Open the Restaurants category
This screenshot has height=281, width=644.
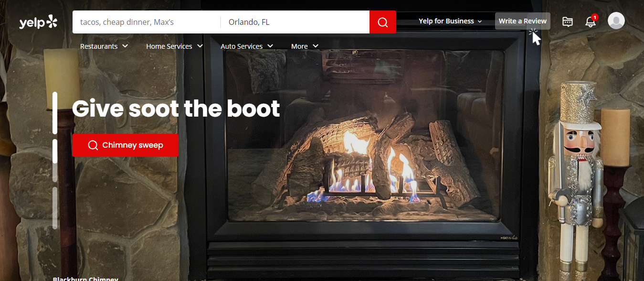(x=99, y=46)
